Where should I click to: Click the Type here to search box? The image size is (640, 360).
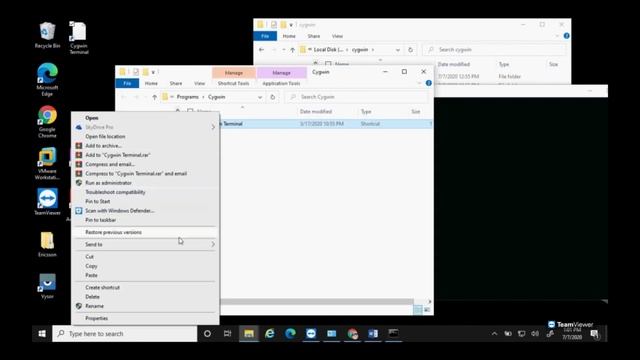point(125,333)
